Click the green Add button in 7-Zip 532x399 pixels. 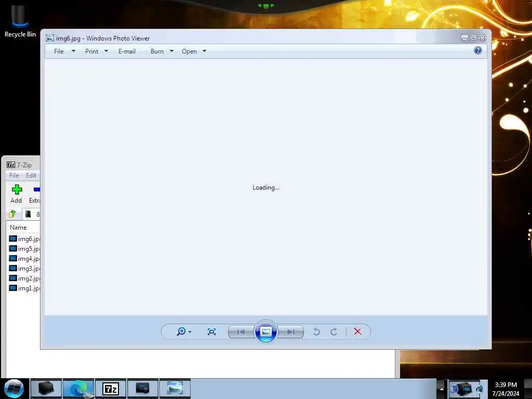tap(16, 194)
